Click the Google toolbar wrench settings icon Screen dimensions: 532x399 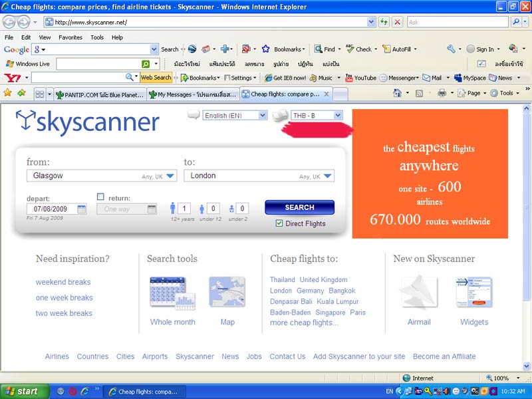451,49
